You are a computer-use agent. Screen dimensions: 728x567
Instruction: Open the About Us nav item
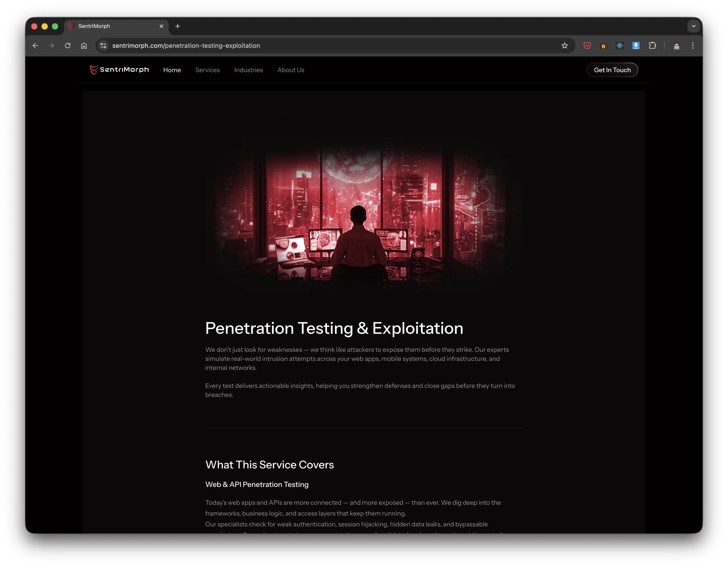pyautogui.click(x=291, y=70)
